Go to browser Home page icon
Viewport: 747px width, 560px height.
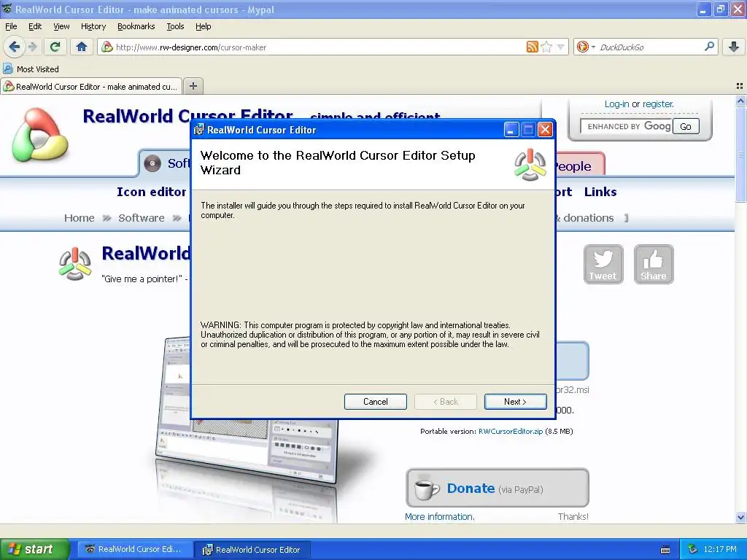(x=82, y=47)
